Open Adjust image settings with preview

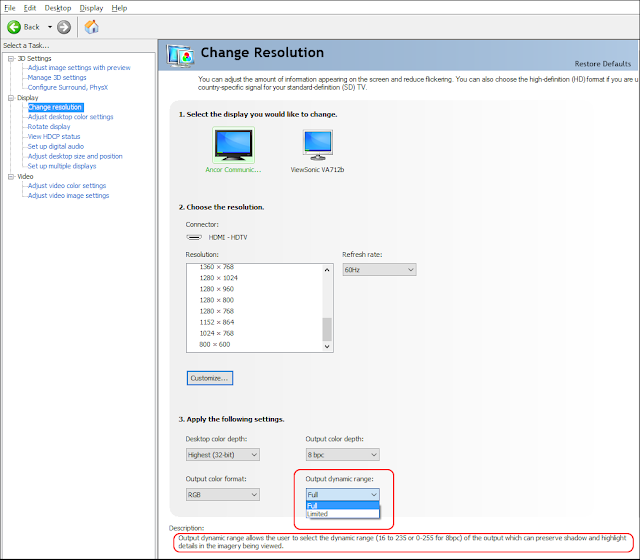tap(79, 68)
